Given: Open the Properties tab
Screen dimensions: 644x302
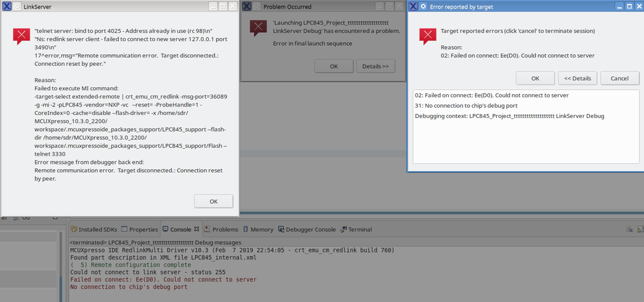Looking at the screenshot, I should tap(140, 229).
